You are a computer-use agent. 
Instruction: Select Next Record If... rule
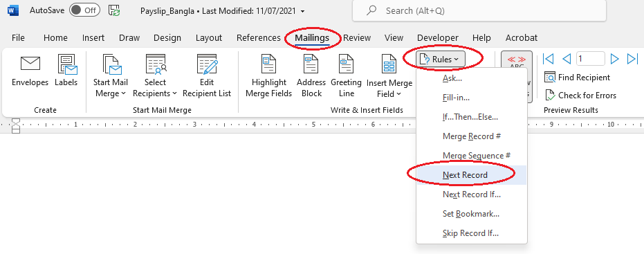471,194
